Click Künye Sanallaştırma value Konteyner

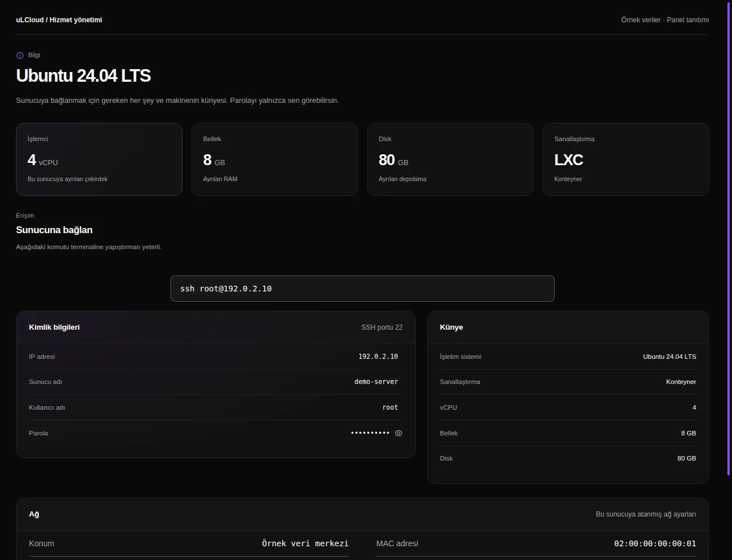click(681, 382)
